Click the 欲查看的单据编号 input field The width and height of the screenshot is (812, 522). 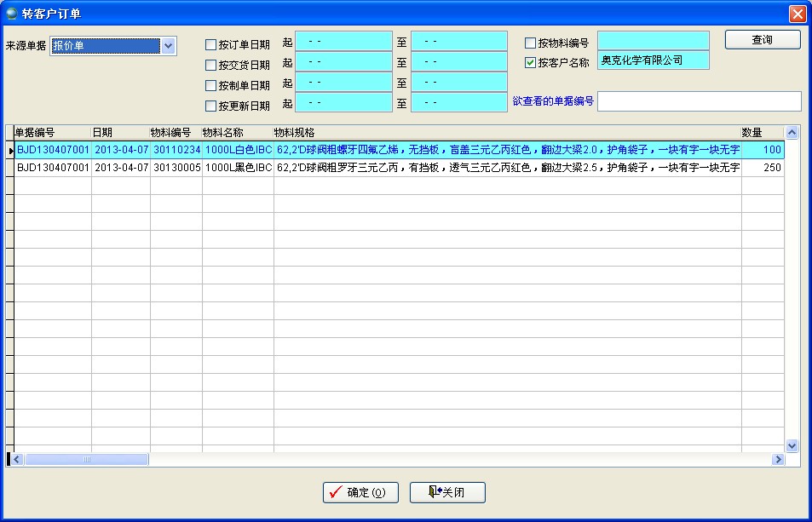tap(699, 101)
